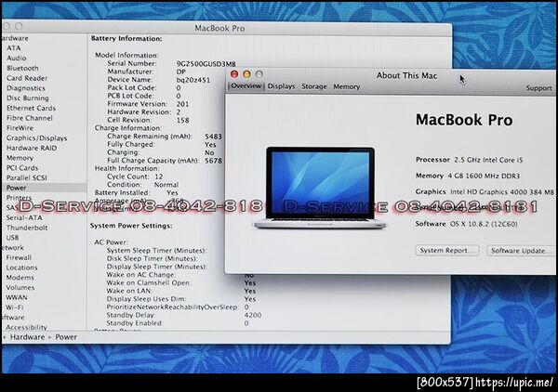This screenshot has height=392, width=558.
Task: Select Card Reader in the sidebar
Action: [27, 78]
